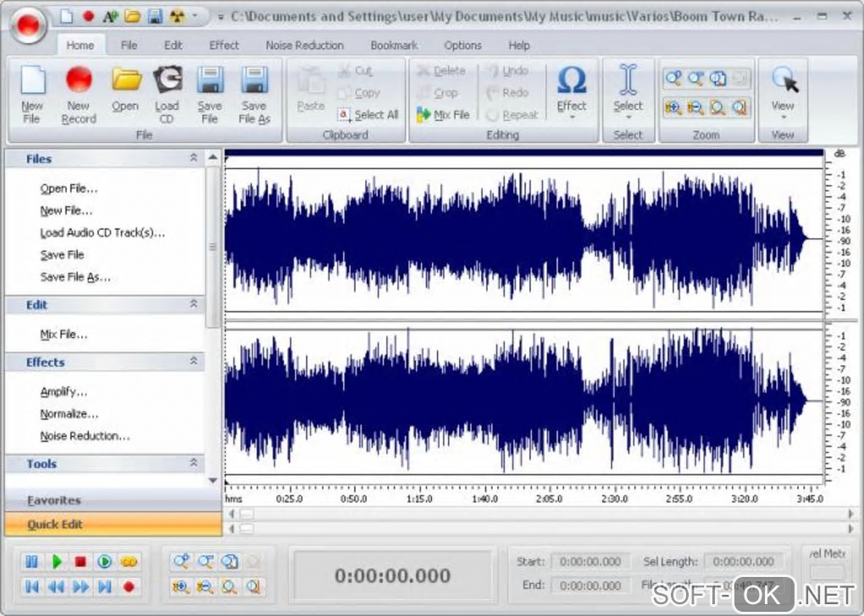
Task: Click the horizontal scrollbar under the waveform
Action: (x=542, y=513)
